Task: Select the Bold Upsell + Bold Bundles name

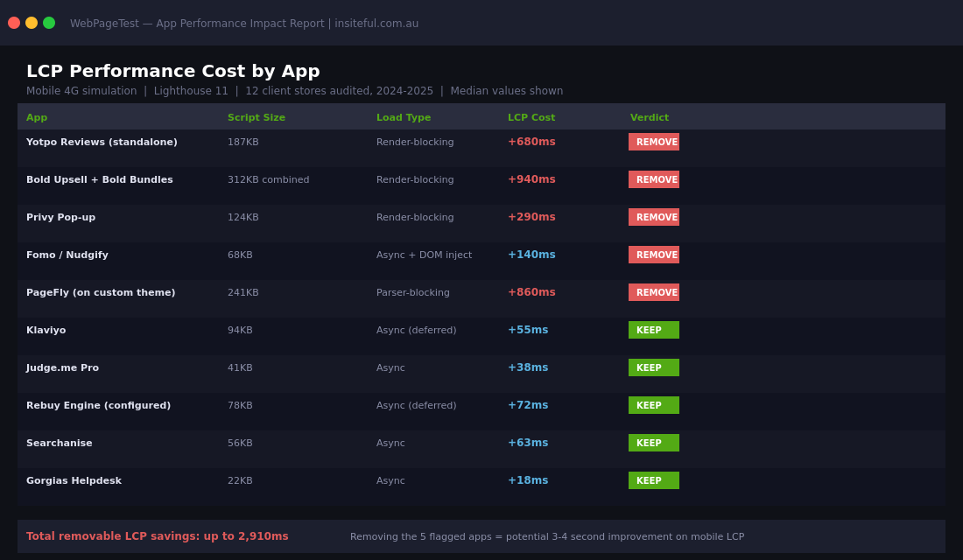Action: pos(100,179)
